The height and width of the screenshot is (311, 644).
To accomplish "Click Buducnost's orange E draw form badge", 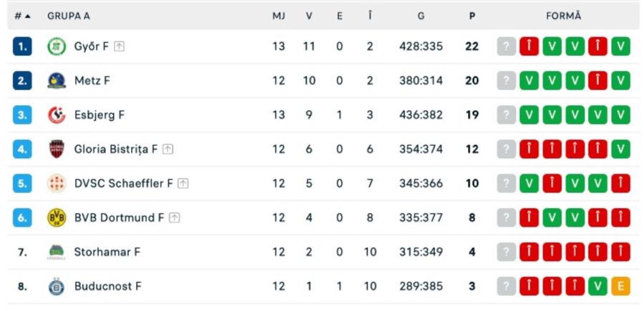I will pos(620,286).
